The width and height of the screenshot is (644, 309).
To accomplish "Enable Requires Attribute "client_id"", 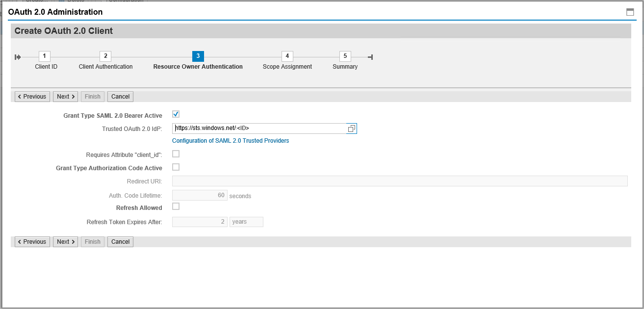I will (x=175, y=154).
